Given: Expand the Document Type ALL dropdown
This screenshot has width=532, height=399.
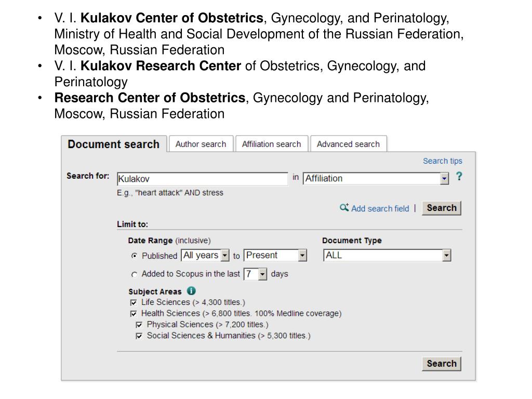Looking at the screenshot, I should tap(387, 255).
